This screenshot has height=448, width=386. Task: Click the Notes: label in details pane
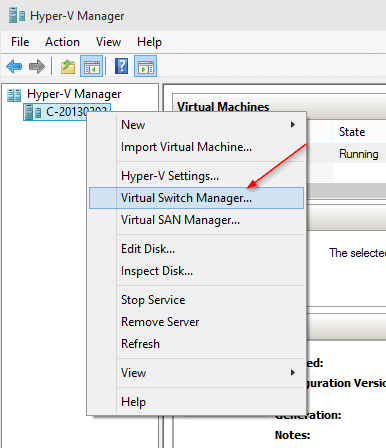click(292, 435)
